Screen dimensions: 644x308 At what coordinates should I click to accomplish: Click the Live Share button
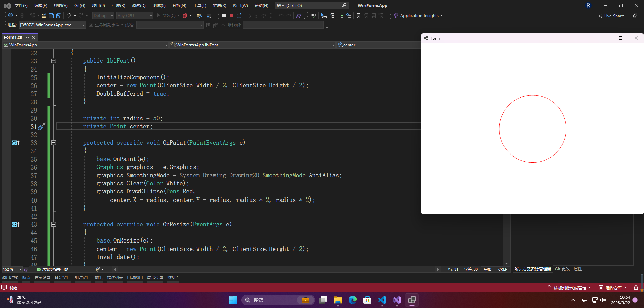[611, 16]
